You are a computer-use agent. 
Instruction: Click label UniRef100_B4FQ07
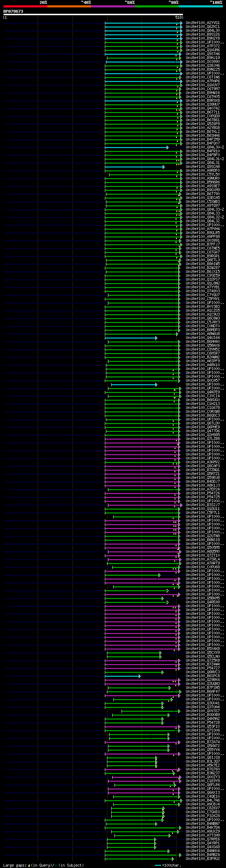tap(203, 143)
